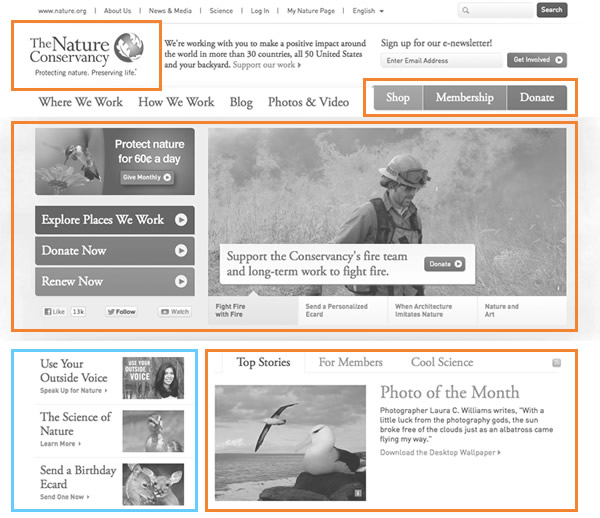Select the Fight Fire with Fire slide
Viewport: 600px width, 518px height.
(x=252, y=311)
